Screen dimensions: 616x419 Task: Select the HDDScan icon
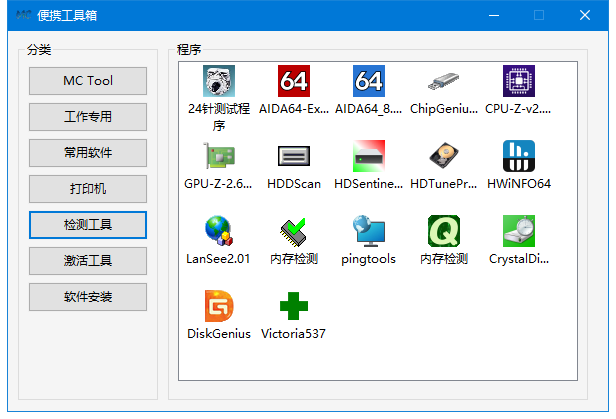[294, 157]
